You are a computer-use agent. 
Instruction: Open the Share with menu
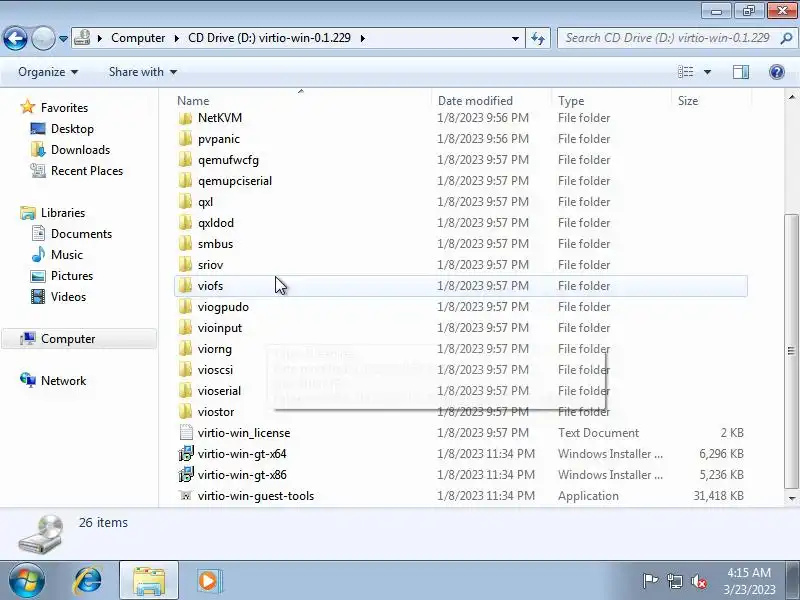[143, 72]
